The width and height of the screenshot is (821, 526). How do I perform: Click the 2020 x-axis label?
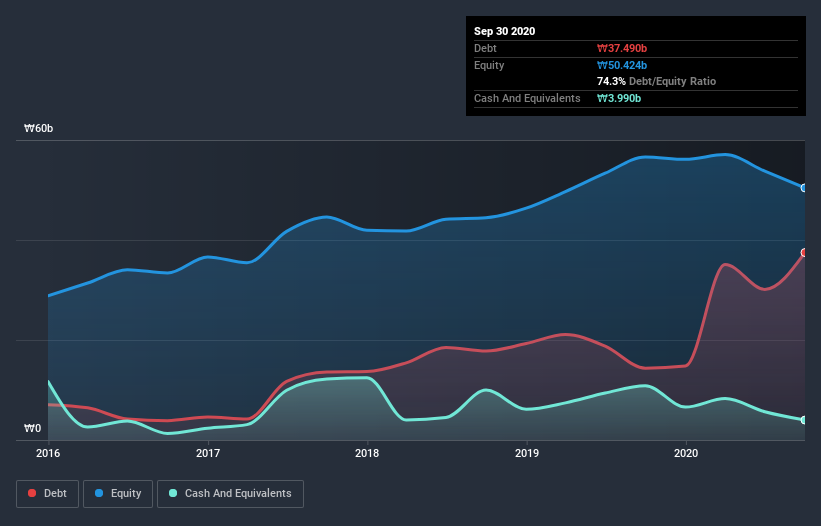(686, 453)
